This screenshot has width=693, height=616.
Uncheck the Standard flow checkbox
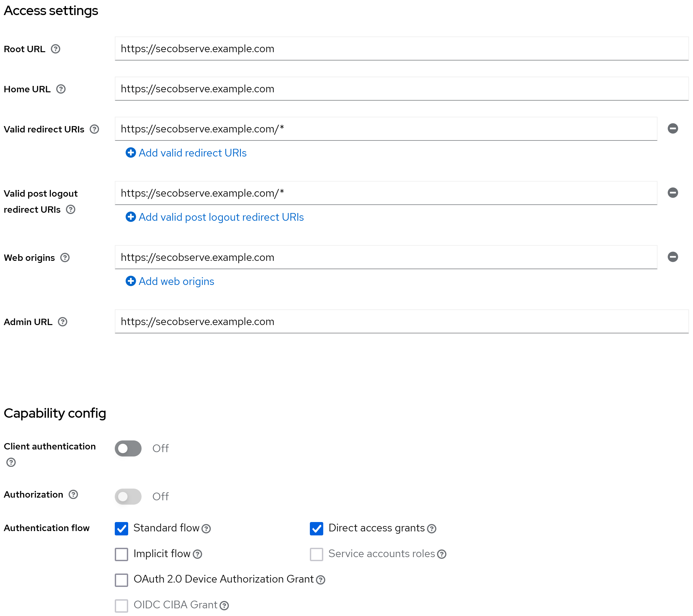121,529
